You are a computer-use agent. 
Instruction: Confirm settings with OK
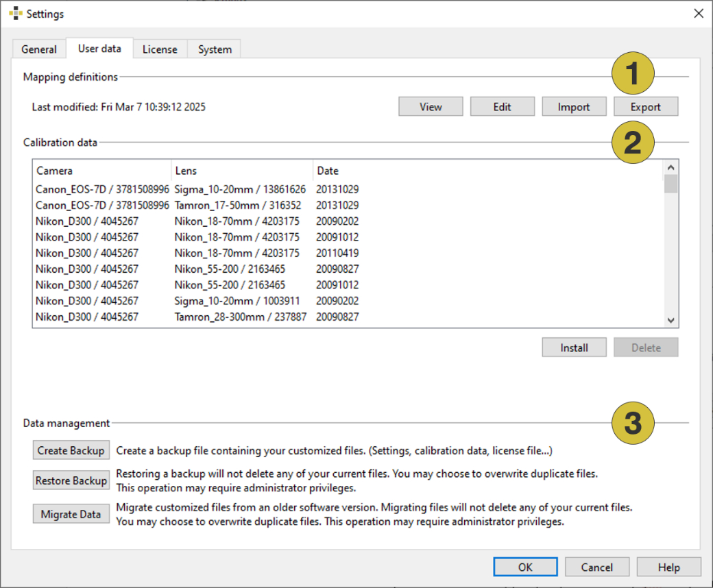pyautogui.click(x=525, y=567)
